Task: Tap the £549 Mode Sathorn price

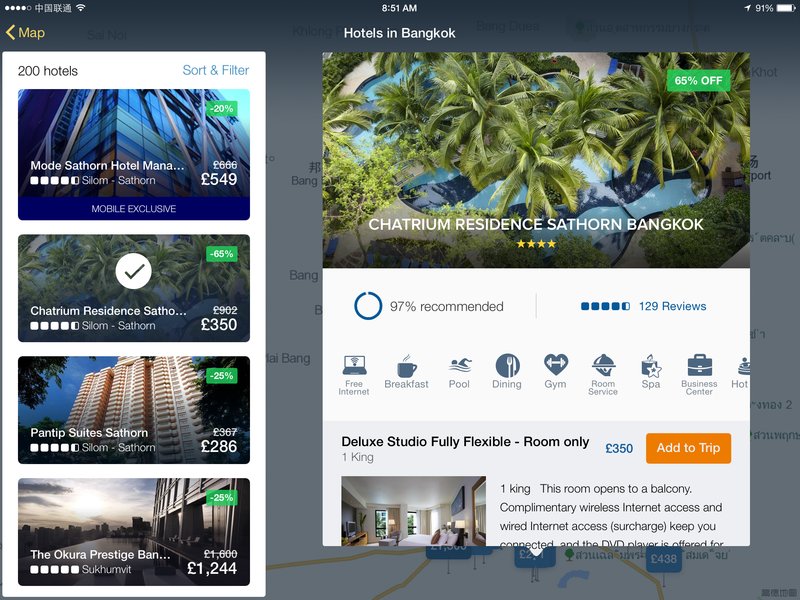Action: point(219,179)
